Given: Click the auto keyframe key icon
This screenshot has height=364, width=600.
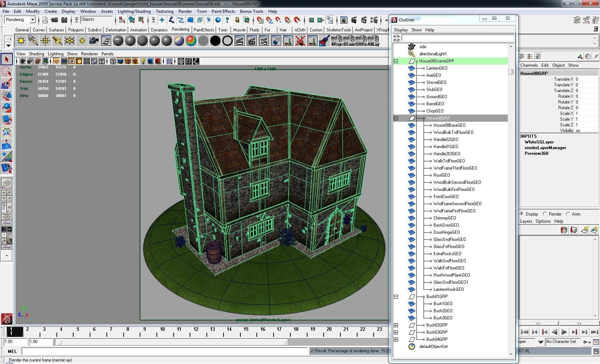Looking at the screenshot, I should pos(586,342).
